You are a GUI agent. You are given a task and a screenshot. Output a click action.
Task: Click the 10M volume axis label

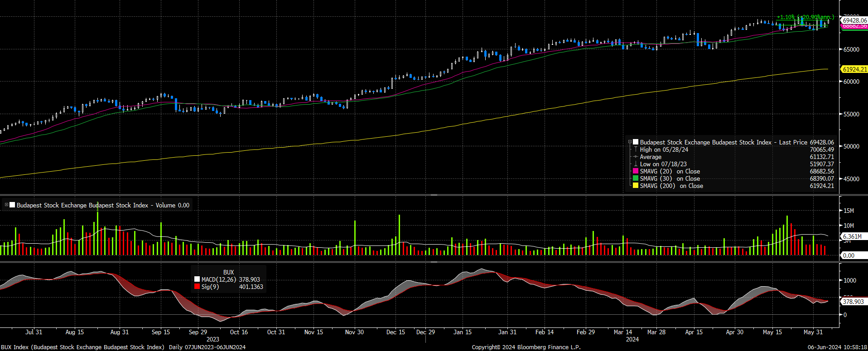click(x=849, y=226)
